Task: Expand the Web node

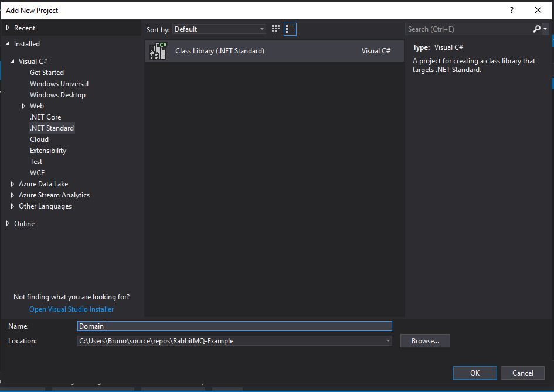Action: pyautogui.click(x=23, y=106)
